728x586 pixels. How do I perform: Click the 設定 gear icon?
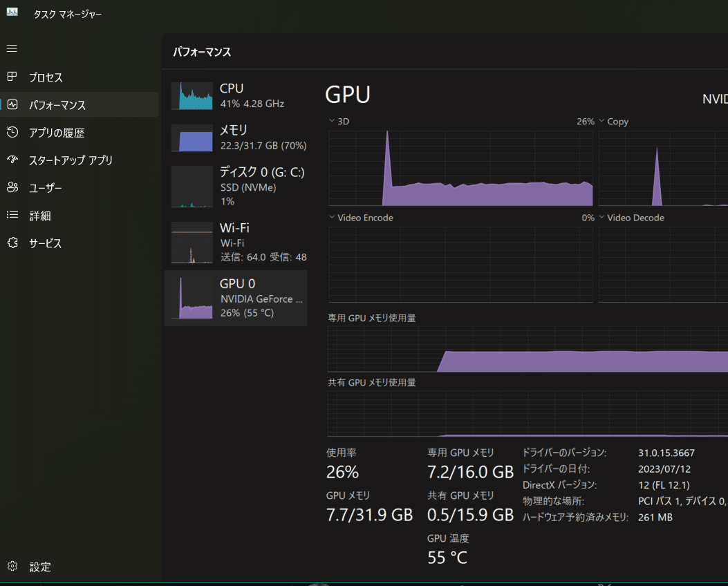(x=12, y=566)
